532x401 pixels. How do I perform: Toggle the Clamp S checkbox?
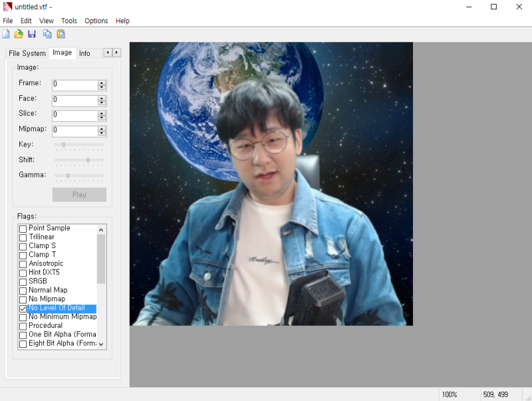click(x=23, y=246)
